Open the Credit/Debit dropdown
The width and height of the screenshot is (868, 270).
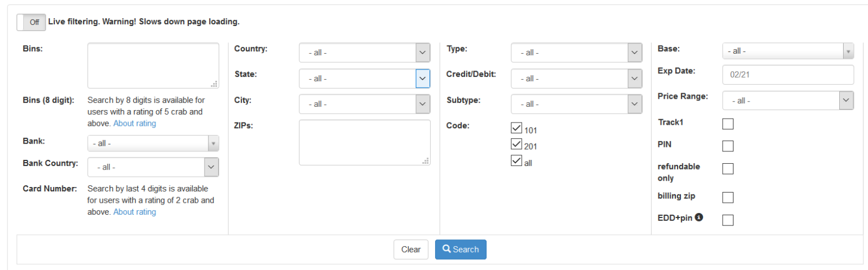tap(576, 79)
